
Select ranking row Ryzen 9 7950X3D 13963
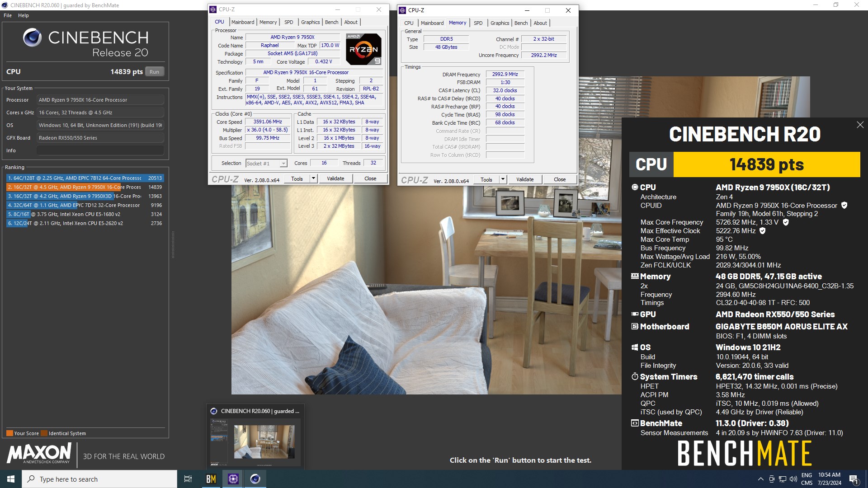(x=85, y=196)
